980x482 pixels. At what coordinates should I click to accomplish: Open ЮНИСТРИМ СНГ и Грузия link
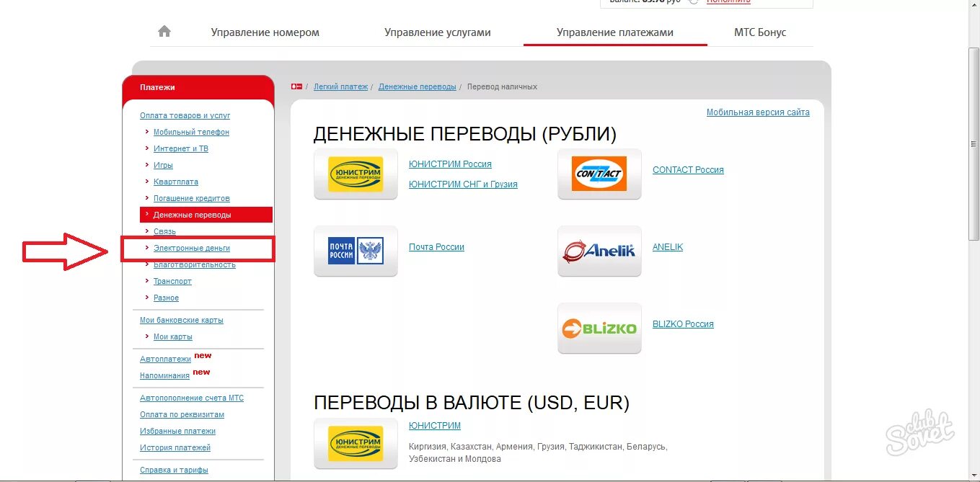pos(463,184)
